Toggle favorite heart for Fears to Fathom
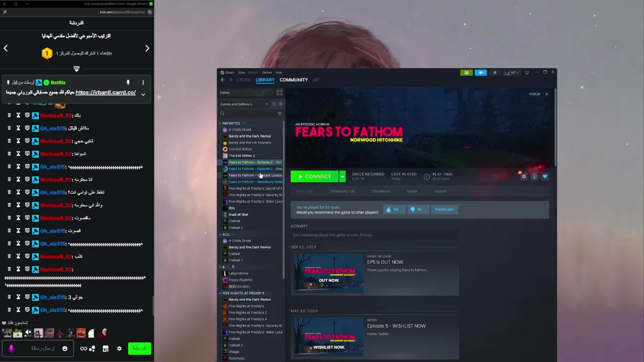The image size is (644, 362). pyautogui.click(x=545, y=176)
